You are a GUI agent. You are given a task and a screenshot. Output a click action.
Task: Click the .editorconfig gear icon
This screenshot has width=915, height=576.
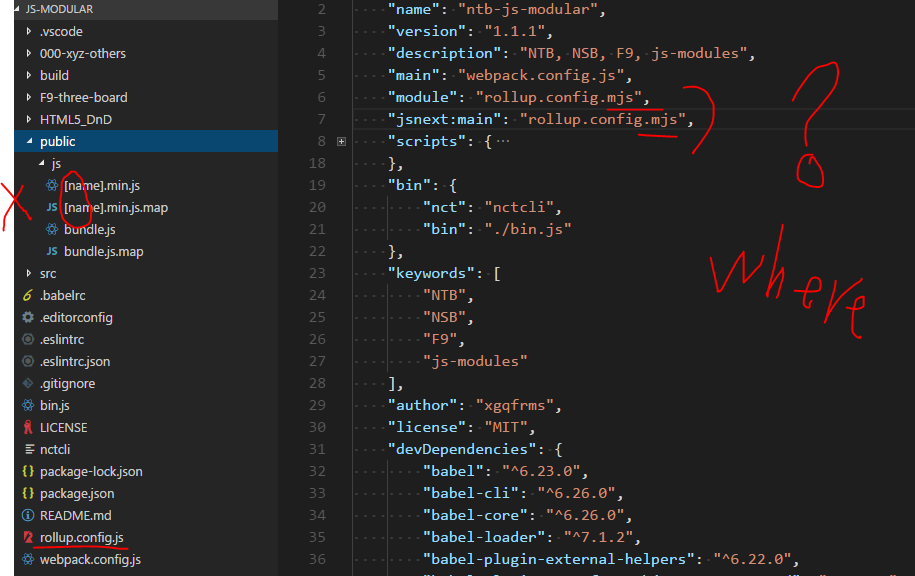(x=27, y=317)
